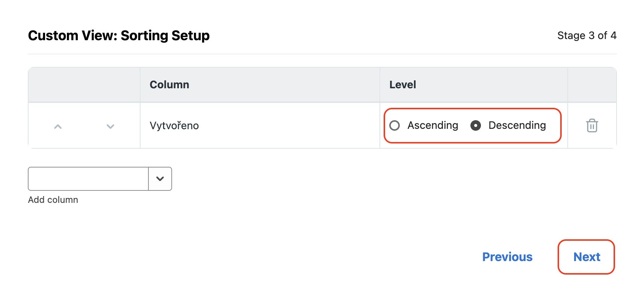The image size is (644, 299).
Task: Select the Vytvořeno column name cell
Action: click(174, 126)
